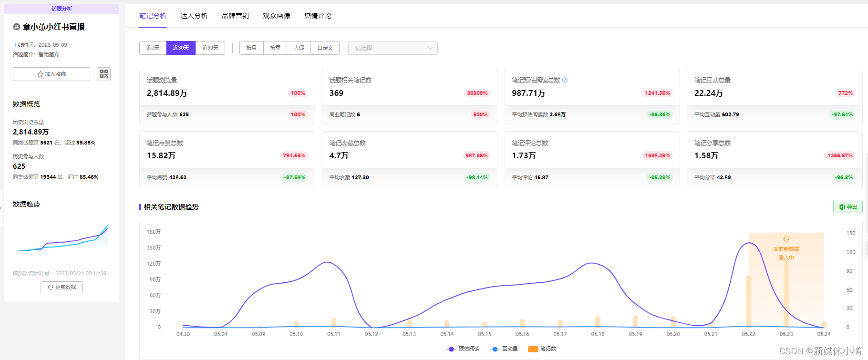Click the 22.24万 interaction total value
This screenshot has height=360, width=868.
pos(709,93)
